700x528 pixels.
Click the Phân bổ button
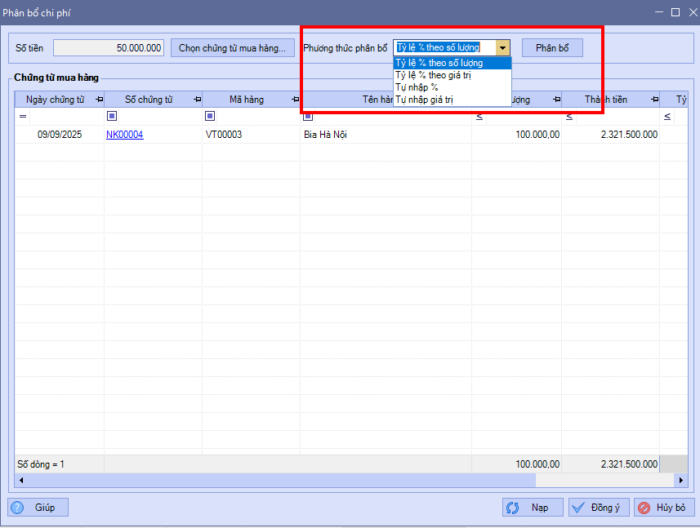551,47
